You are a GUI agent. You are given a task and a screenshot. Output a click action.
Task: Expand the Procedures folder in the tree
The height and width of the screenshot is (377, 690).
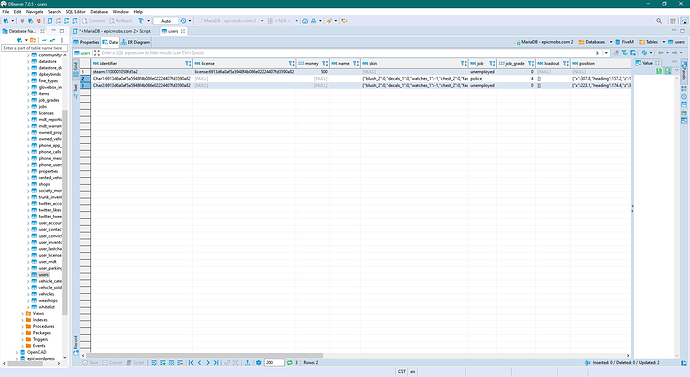(x=23, y=326)
